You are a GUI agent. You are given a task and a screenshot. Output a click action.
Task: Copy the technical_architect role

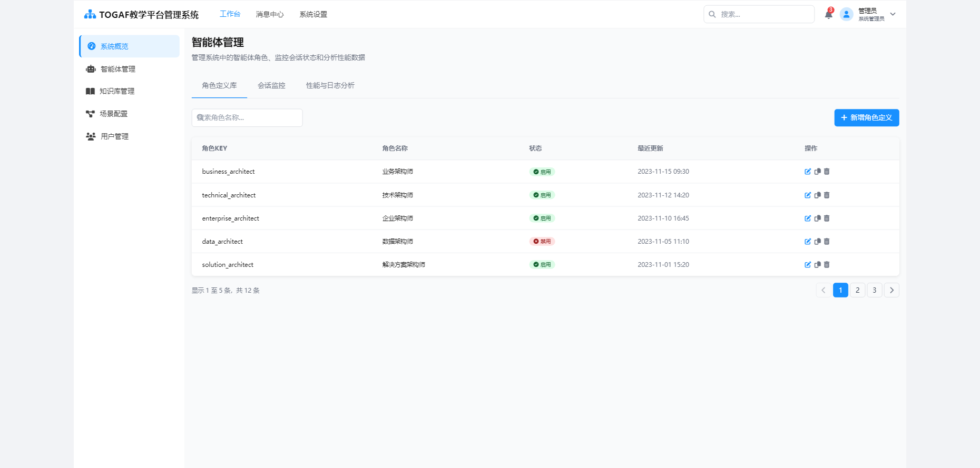pyautogui.click(x=817, y=195)
